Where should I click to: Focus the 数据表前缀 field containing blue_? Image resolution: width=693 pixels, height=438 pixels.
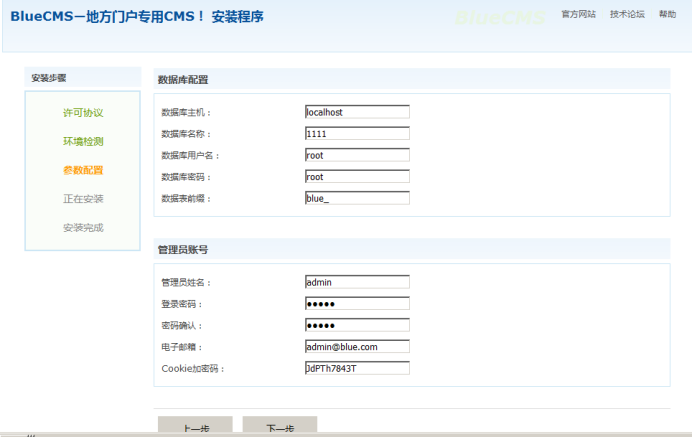357,198
